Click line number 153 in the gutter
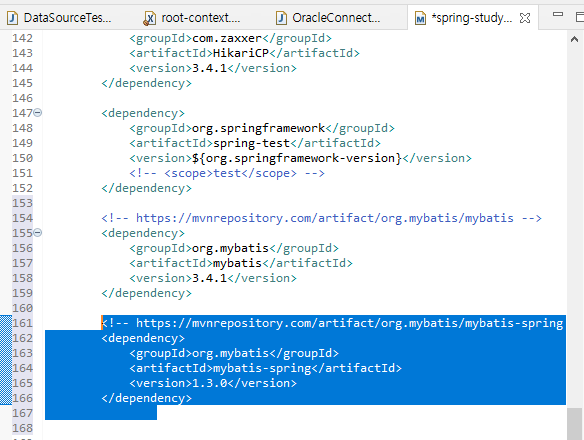 (x=22, y=203)
